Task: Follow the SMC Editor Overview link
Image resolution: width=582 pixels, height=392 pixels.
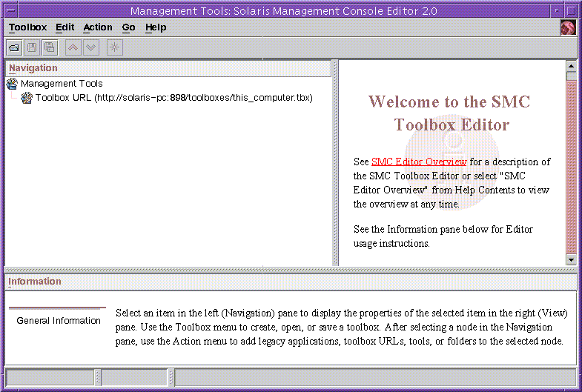Action: tap(419, 162)
